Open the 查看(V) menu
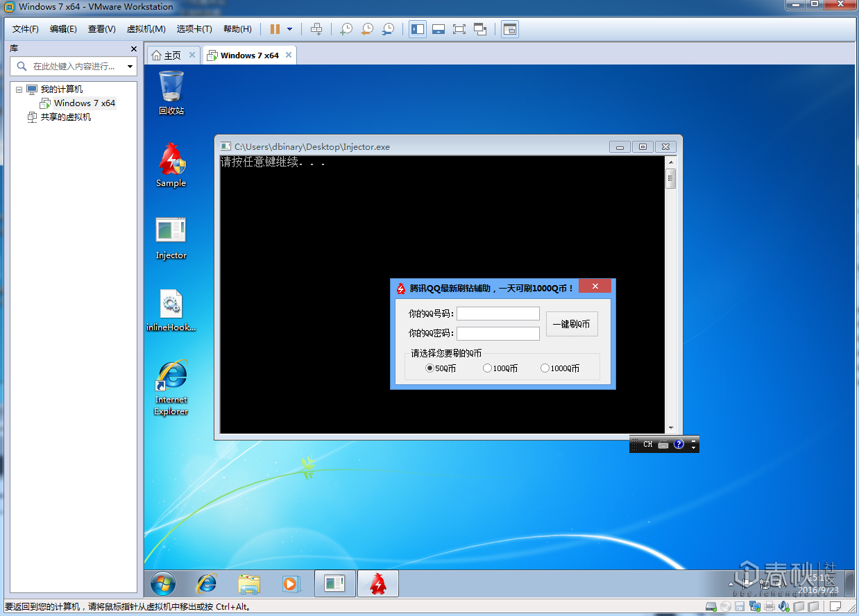 101,29
